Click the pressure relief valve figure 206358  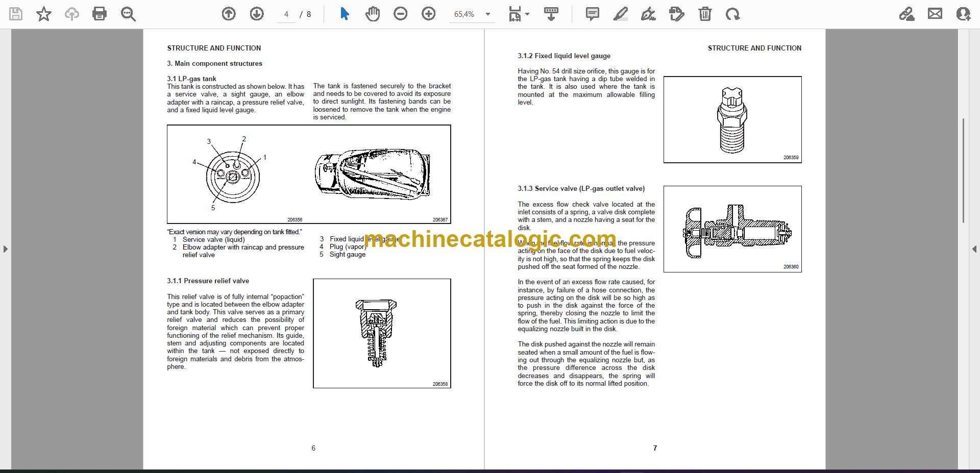382,333
